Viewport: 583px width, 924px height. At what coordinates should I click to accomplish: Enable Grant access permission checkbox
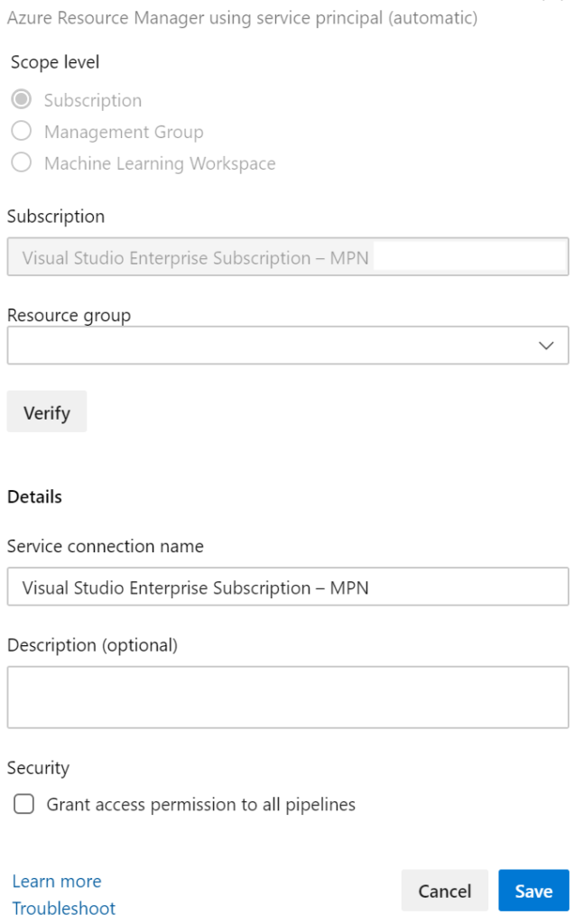click(x=23, y=804)
